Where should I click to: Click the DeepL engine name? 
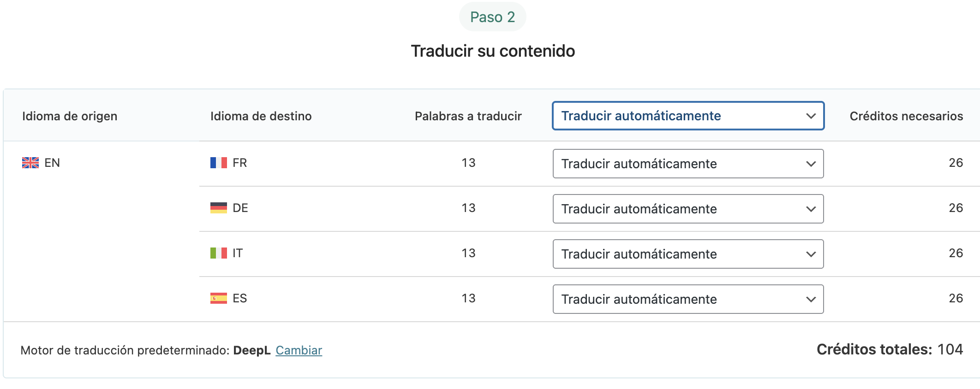click(x=251, y=350)
